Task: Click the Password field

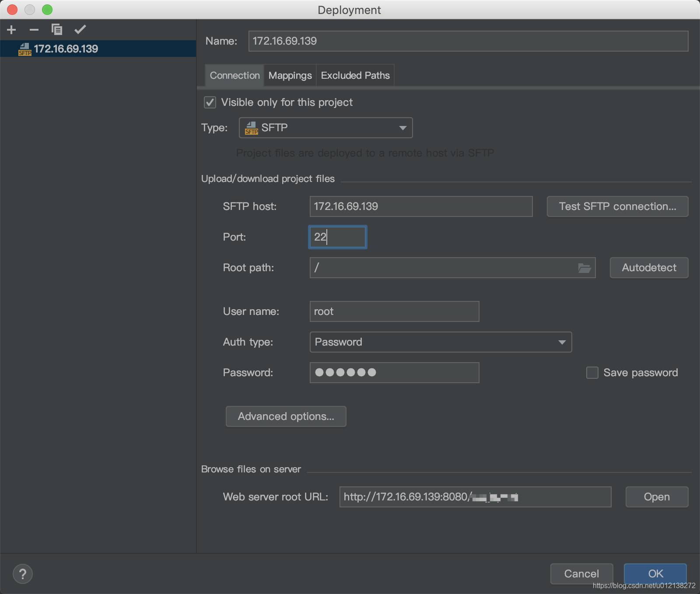Action: tap(394, 373)
